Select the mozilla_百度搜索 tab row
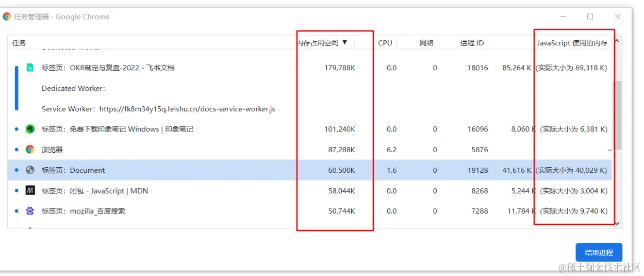644x276 pixels. 309,211
